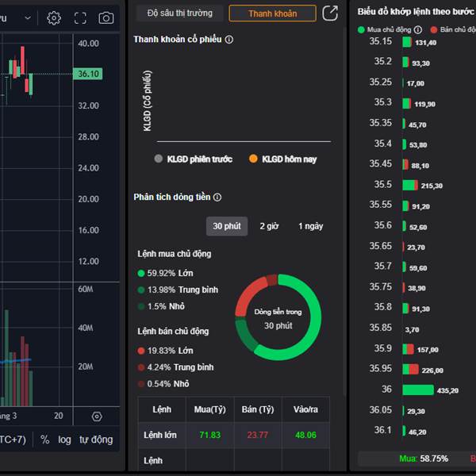Enter fullscreen chart mode
476x476 pixels.
[80, 17]
